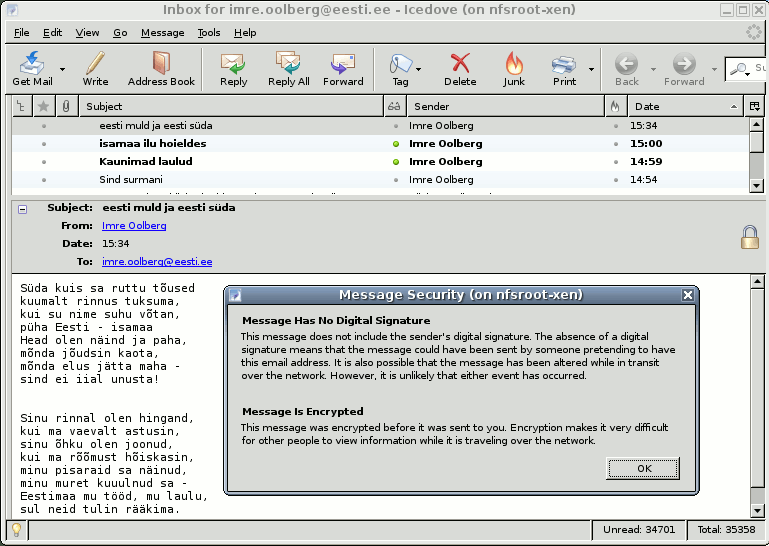Image resolution: width=769 pixels, height=546 pixels.
Task: Open the Get Mail dropdown arrow
Action: tap(62, 69)
